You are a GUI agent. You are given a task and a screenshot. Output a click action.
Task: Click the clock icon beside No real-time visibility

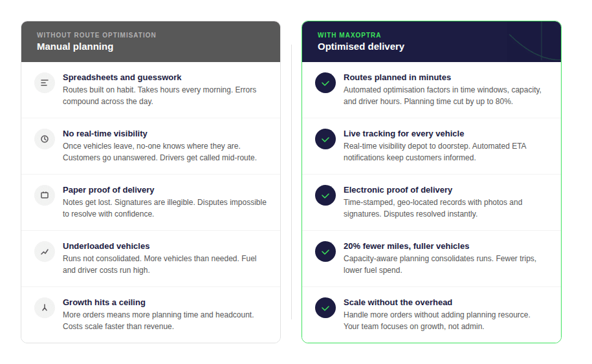45,139
